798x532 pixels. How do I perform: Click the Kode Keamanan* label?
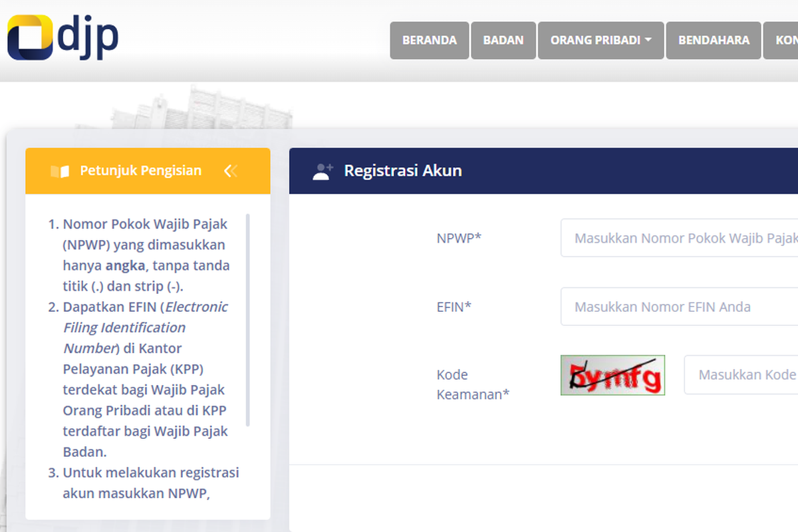472,384
